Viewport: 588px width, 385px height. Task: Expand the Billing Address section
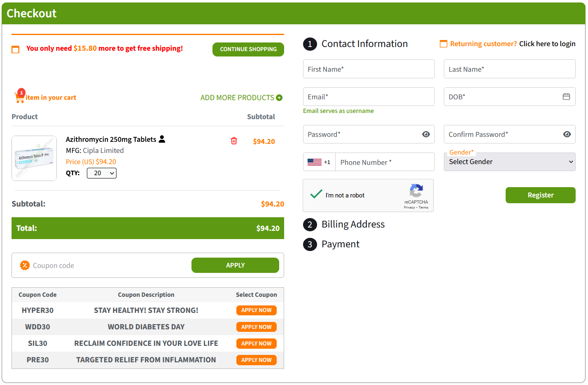click(352, 224)
